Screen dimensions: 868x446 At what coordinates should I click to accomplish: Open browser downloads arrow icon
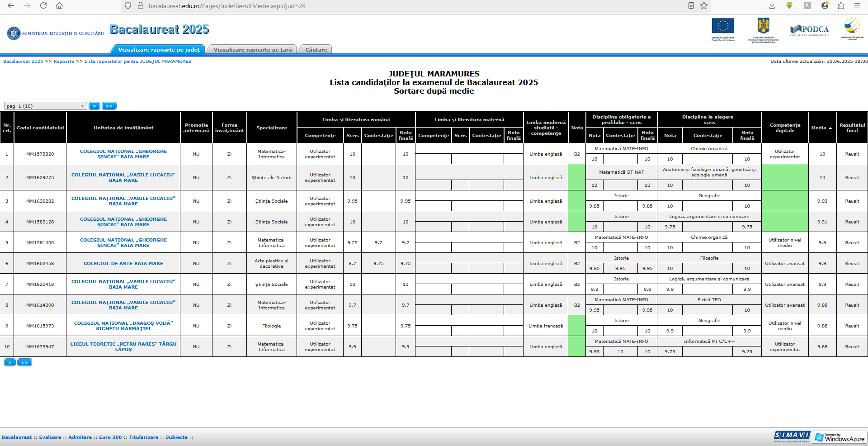(772, 5)
